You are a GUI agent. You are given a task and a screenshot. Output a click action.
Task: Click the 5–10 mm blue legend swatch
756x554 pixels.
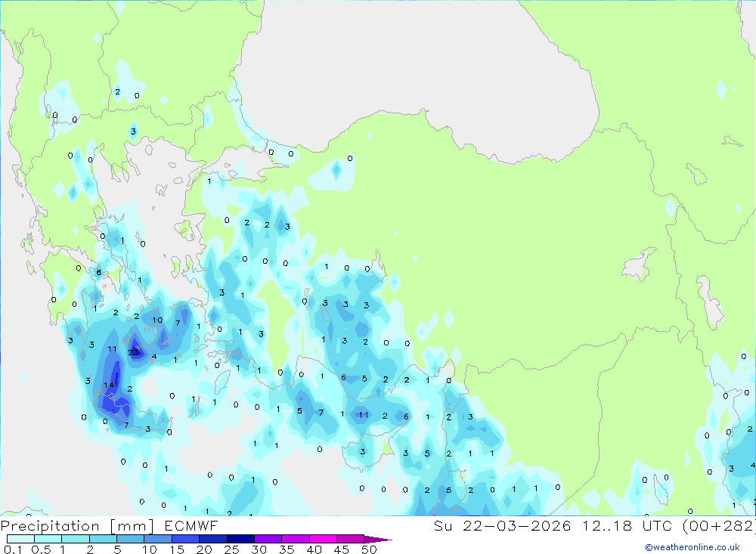[131, 539]
